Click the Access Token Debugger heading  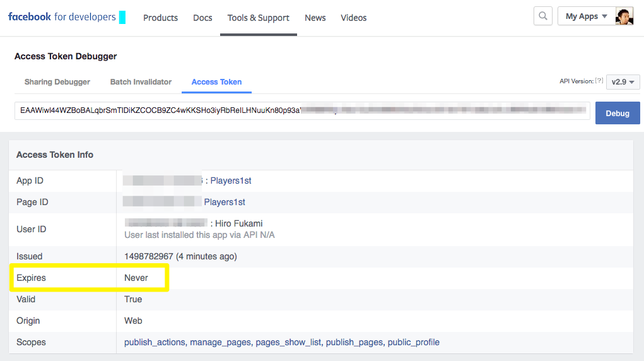coord(66,56)
